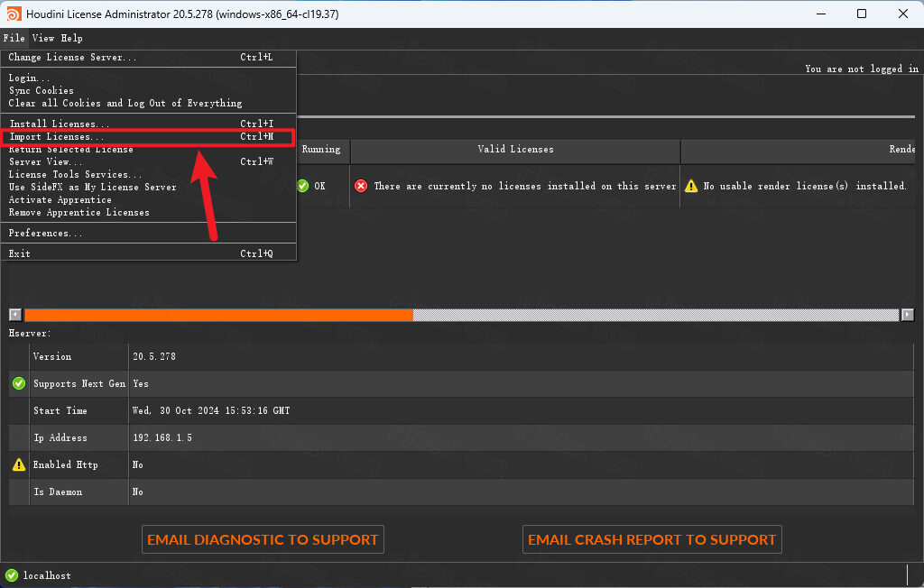
Task: Click the red no-licenses error icon
Action: 361,186
